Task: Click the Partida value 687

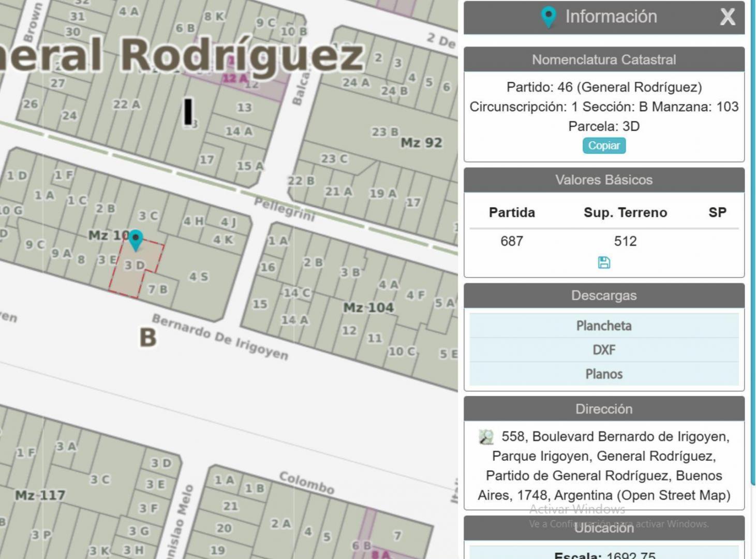Action: coord(511,241)
